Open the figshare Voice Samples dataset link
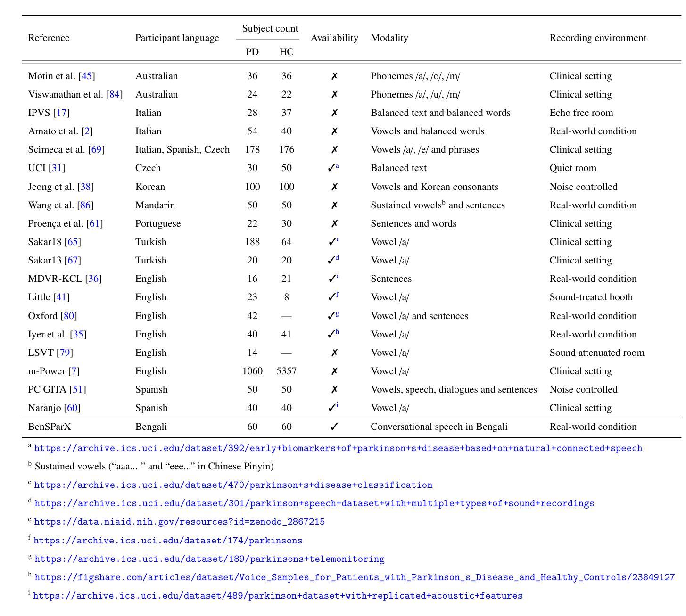Viewport: 686px width, 616px height. pyautogui.click(x=355, y=577)
